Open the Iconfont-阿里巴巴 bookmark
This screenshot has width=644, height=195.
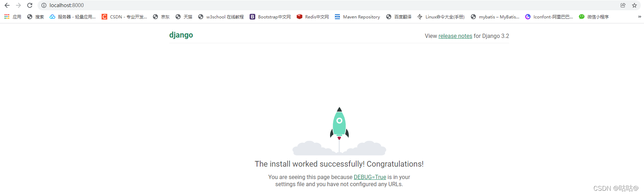coord(549,17)
